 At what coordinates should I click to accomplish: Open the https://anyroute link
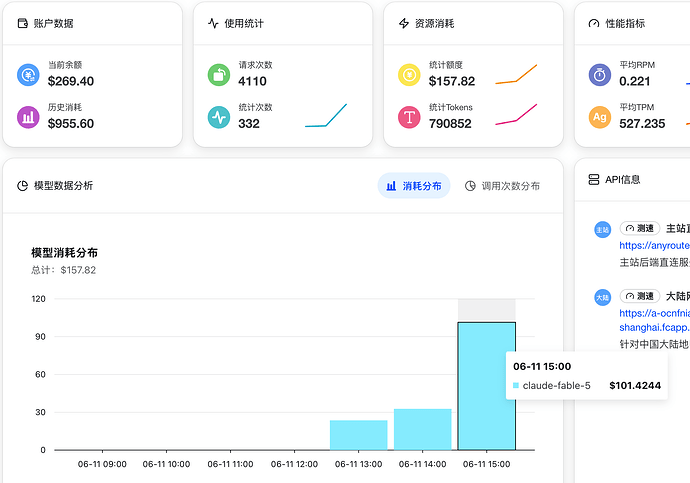coord(654,245)
